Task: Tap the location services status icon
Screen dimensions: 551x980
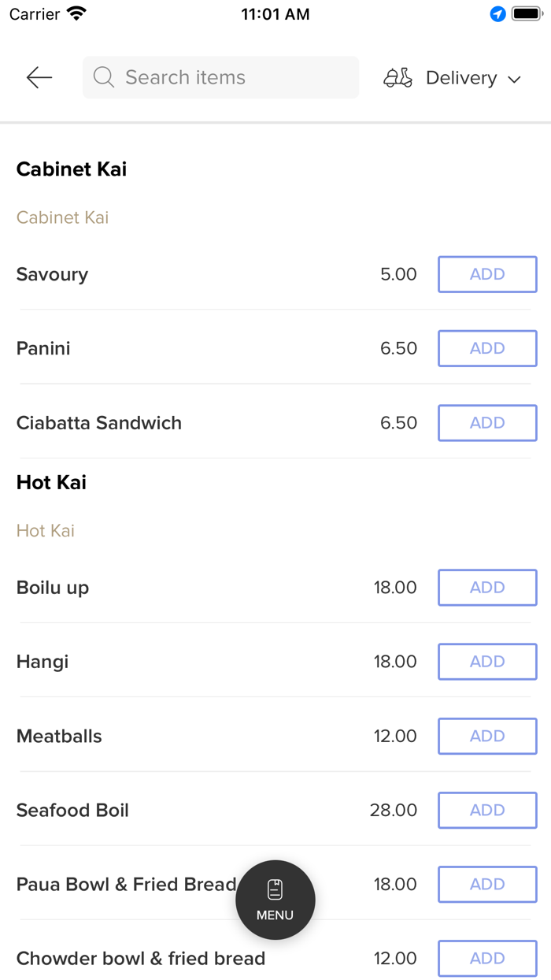Action: pyautogui.click(x=497, y=14)
